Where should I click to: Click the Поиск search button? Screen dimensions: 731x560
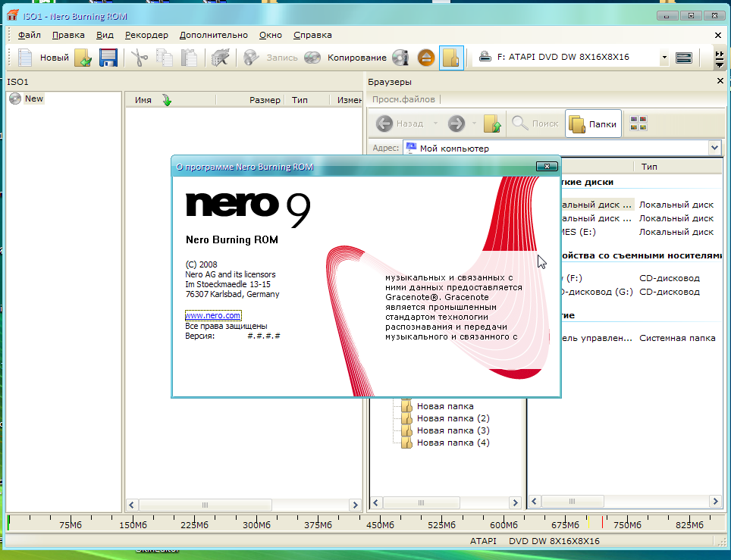535,124
